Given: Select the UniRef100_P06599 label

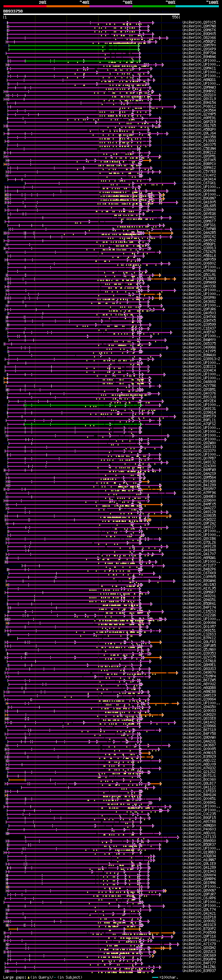Looking at the screenshot, I should 199,932.
